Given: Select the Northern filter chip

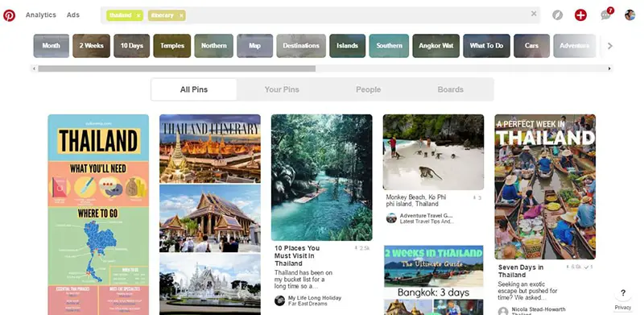Looking at the screenshot, I should point(213,46).
